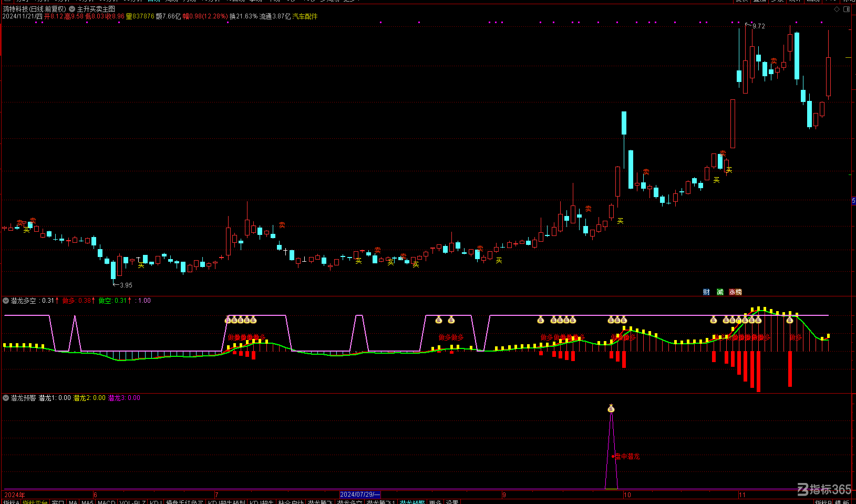856x504 pixels.
Task: Click the 减 marker below the chart
Action: [720, 292]
